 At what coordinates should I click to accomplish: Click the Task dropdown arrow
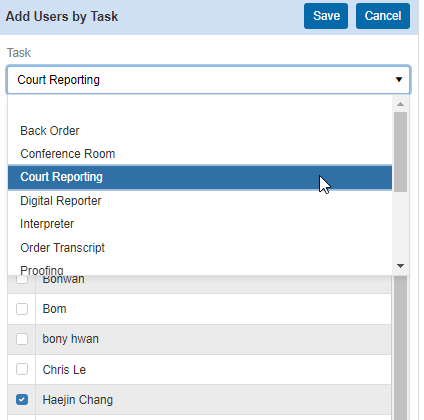tap(399, 80)
